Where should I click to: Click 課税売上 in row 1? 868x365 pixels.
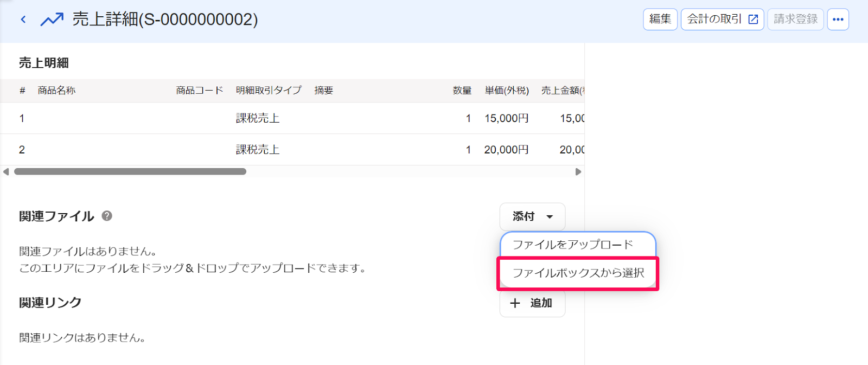coord(258,118)
